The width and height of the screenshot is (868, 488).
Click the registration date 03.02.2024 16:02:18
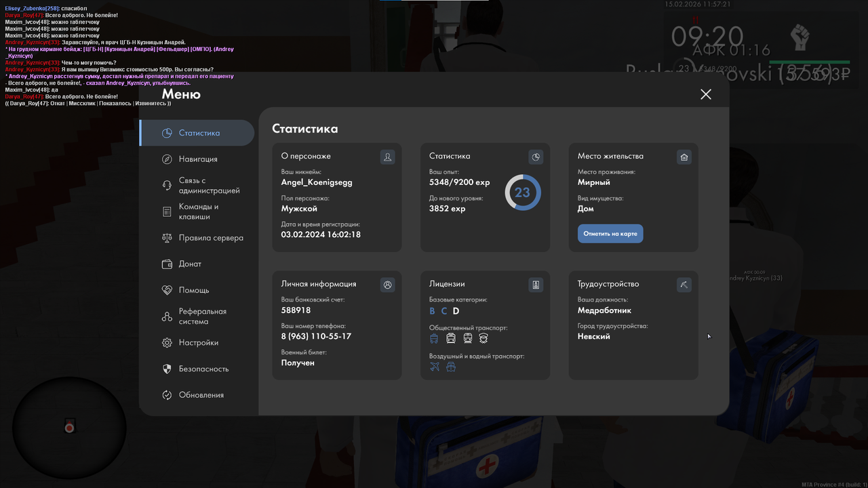321,235
